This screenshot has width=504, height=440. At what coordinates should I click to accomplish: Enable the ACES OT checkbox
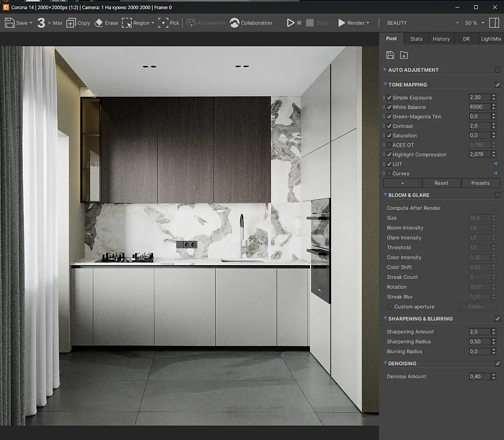[x=389, y=145]
